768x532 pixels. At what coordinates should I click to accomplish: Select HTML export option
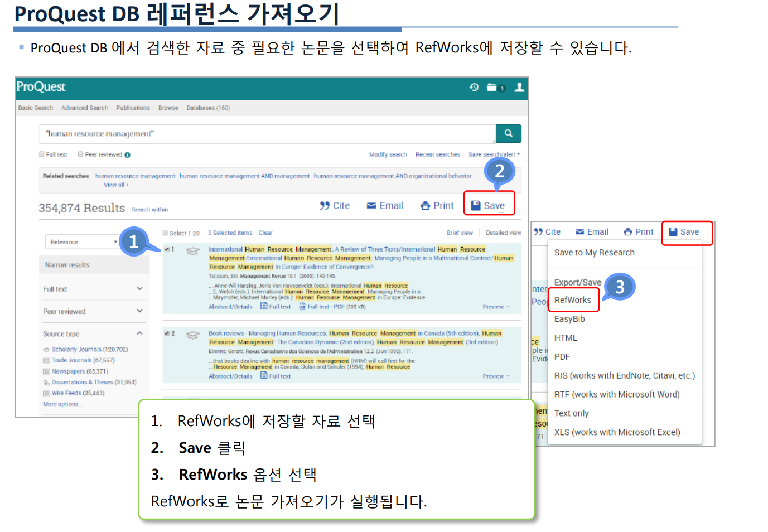(566, 338)
